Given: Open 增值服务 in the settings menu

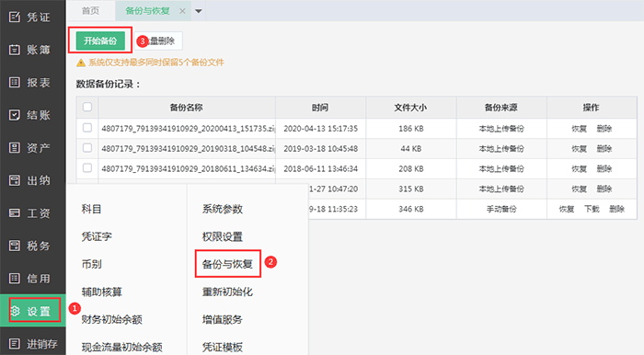Looking at the screenshot, I should pos(223,319).
